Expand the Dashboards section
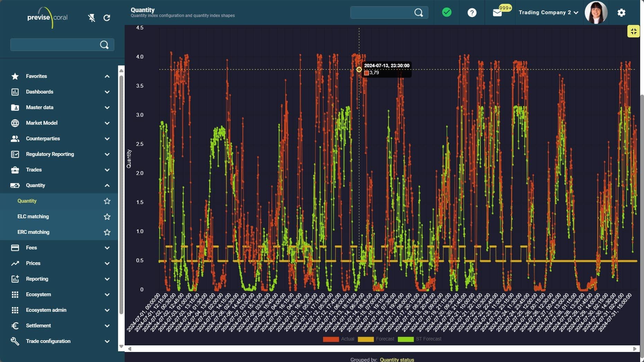Image resolution: width=644 pixels, height=362 pixels. tap(107, 92)
